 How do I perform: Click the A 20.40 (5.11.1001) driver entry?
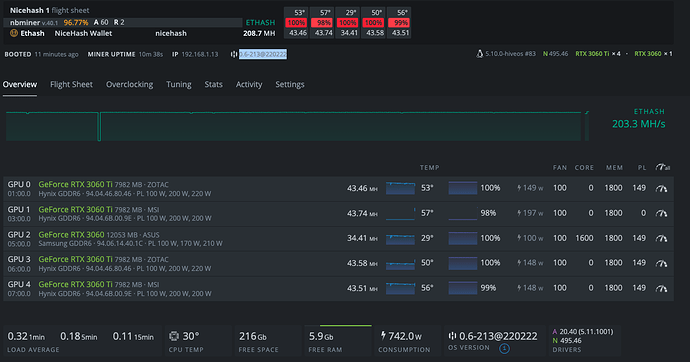pos(583,332)
